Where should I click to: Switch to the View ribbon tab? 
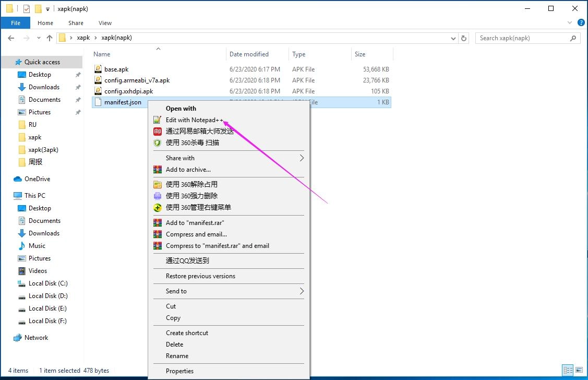pos(105,23)
